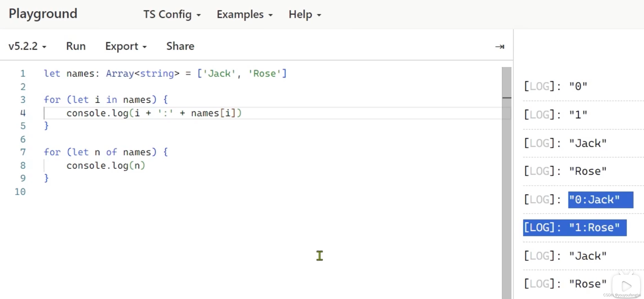The height and width of the screenshot is (299, 644).
Task: Click 'console.log(n)' on line 8
Action: [106, 166]
